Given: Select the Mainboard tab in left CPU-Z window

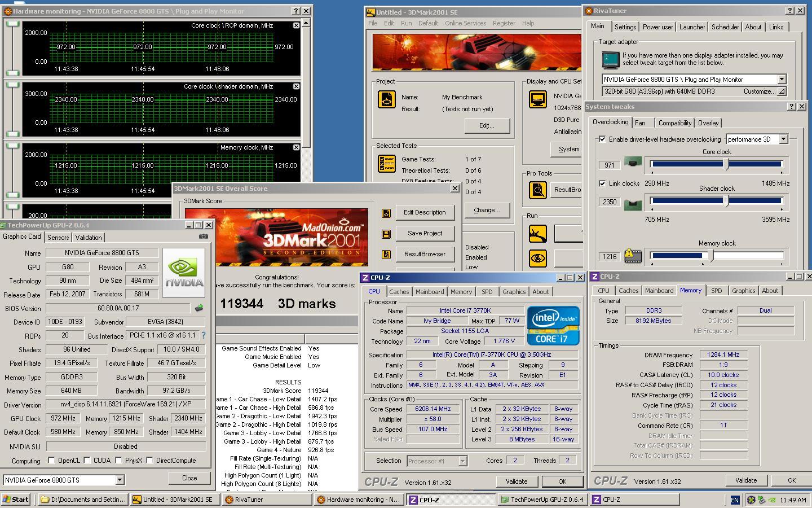Looking at the screenshot, I should 430,292.
